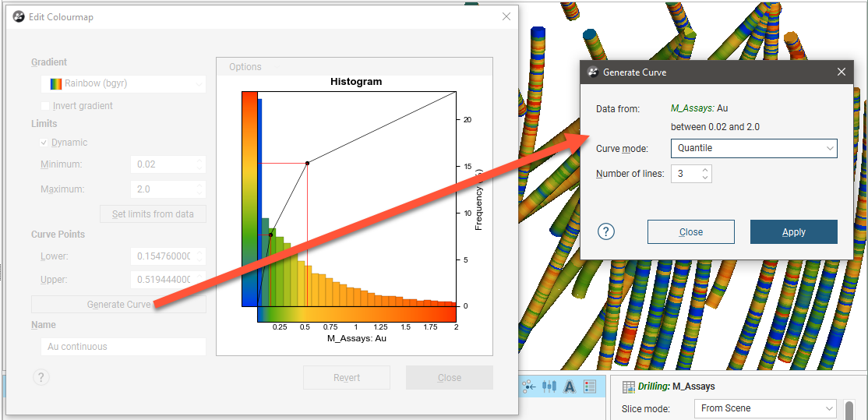Toggle the Invert gradient checkbox
The image size is (868, 420).
coord(45,106)
